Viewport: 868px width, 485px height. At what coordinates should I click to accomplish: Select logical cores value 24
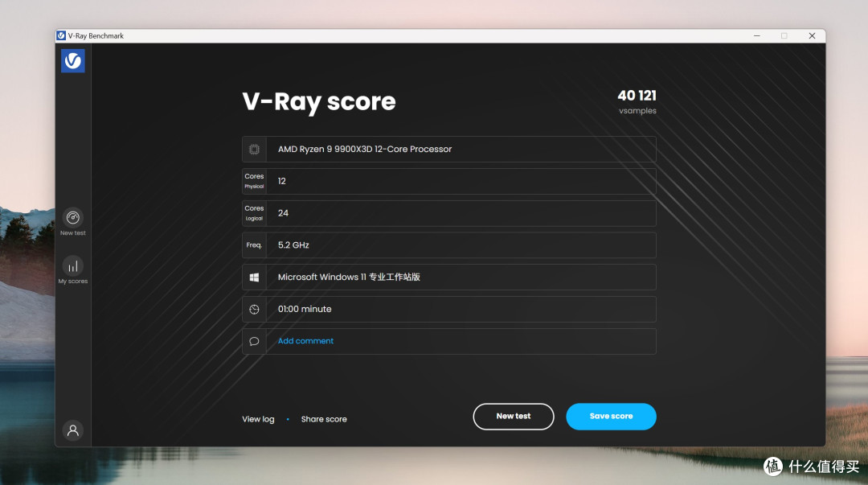tap(283, 213)
